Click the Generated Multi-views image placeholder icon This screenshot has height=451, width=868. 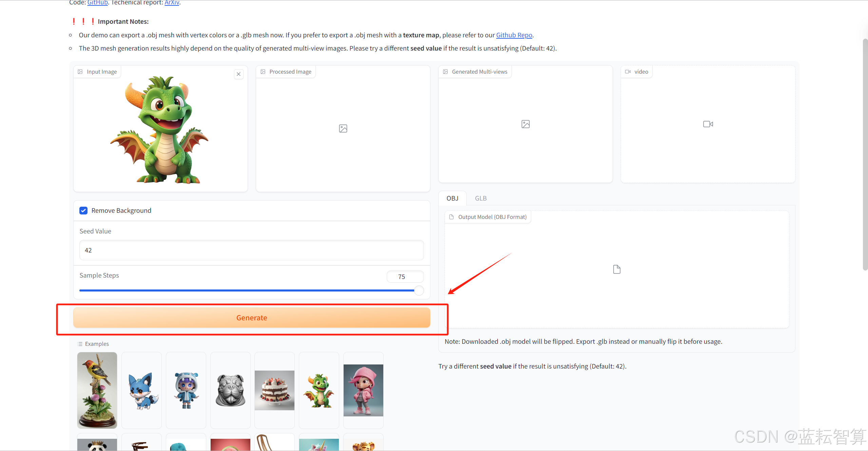[x=525, y=124]
